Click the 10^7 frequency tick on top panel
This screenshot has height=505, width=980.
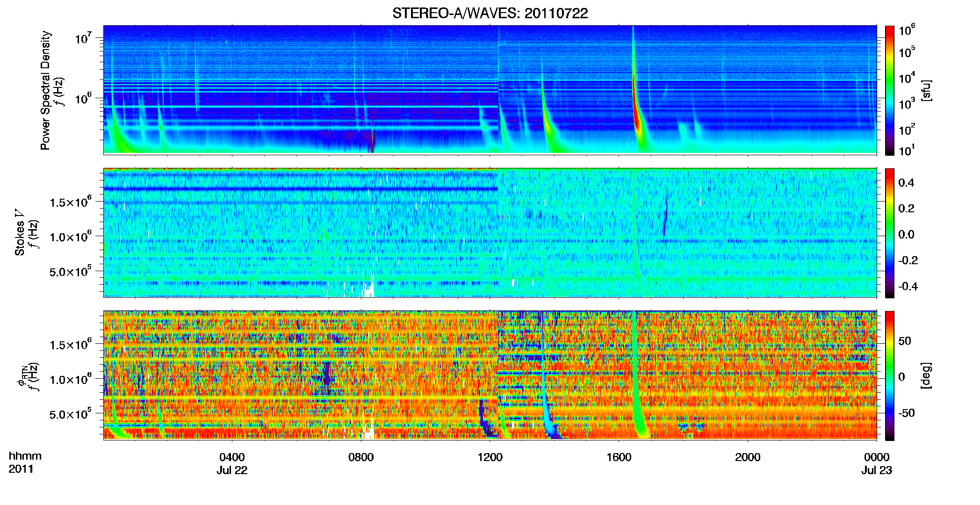83,37
